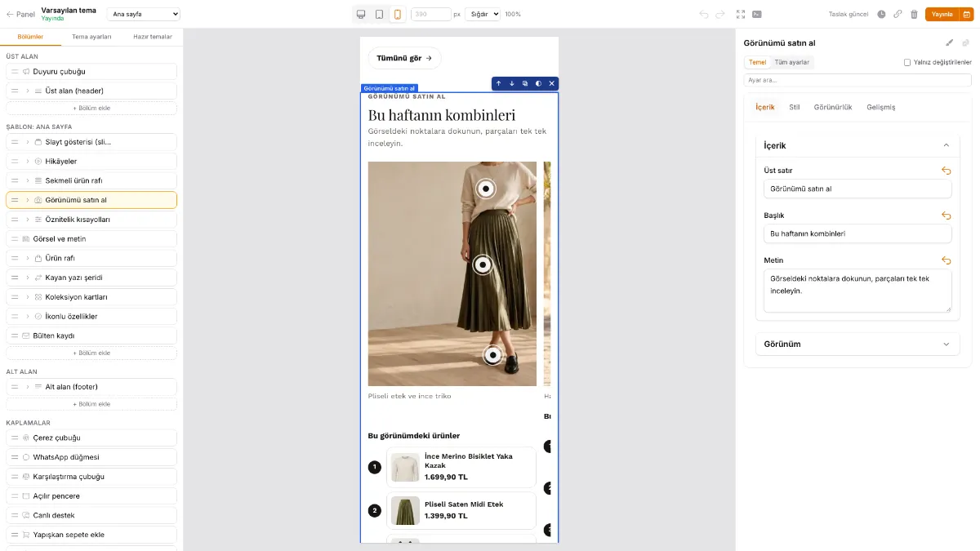Image resolution: width=980 pixels, height=551 pixels.
Task: Enable the Yalnız değiştirilenler checkbox
Action: click(x=907, y=62)
